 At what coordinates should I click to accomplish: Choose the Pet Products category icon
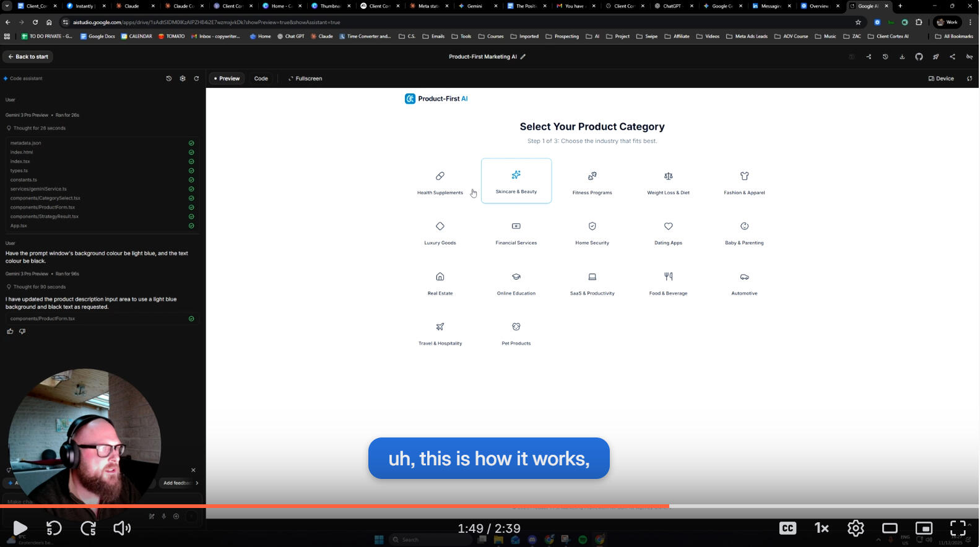(x=516, y=327)
